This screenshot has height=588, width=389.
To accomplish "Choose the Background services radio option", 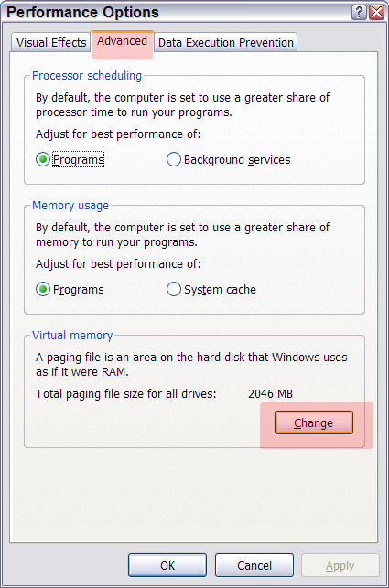I will (228, 160).
